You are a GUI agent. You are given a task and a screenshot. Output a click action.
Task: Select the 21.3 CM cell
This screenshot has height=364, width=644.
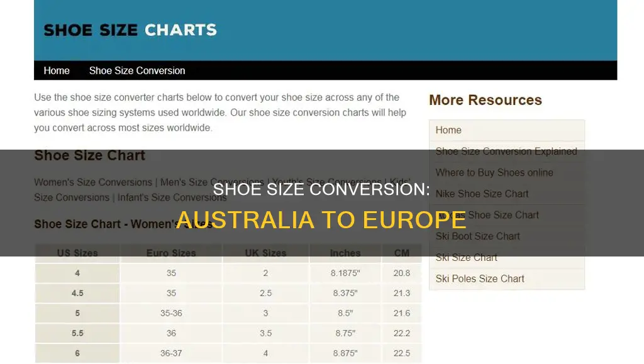click(x=402, y=293)
